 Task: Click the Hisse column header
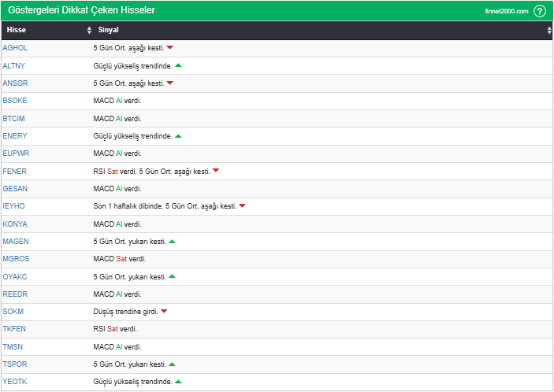coord(17,30)
